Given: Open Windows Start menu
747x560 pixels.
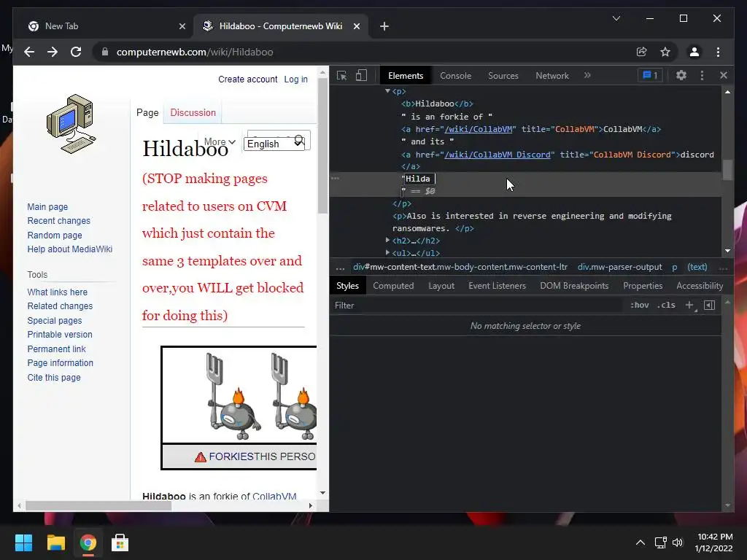Looking at the screenshot, I should tap(23, 542).
